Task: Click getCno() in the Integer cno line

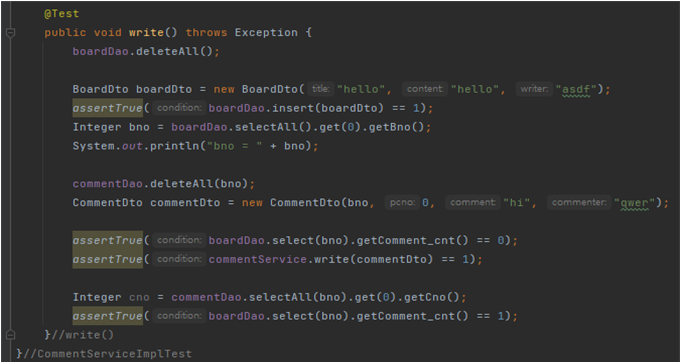Action: [431, 297]
